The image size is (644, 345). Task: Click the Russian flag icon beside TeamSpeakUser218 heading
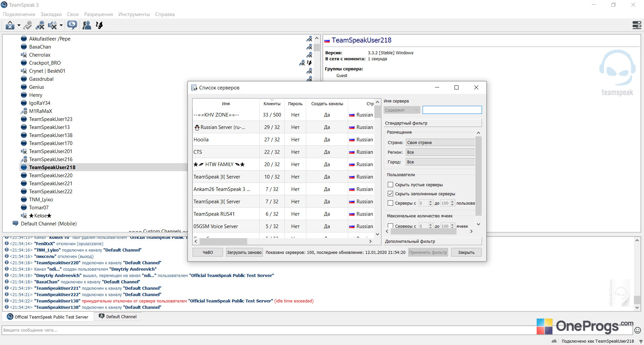(x=327, y=41)
